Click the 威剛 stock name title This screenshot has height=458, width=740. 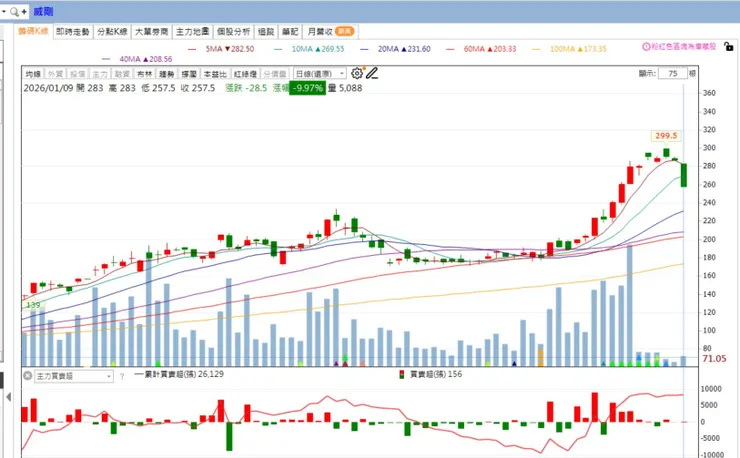43,12
